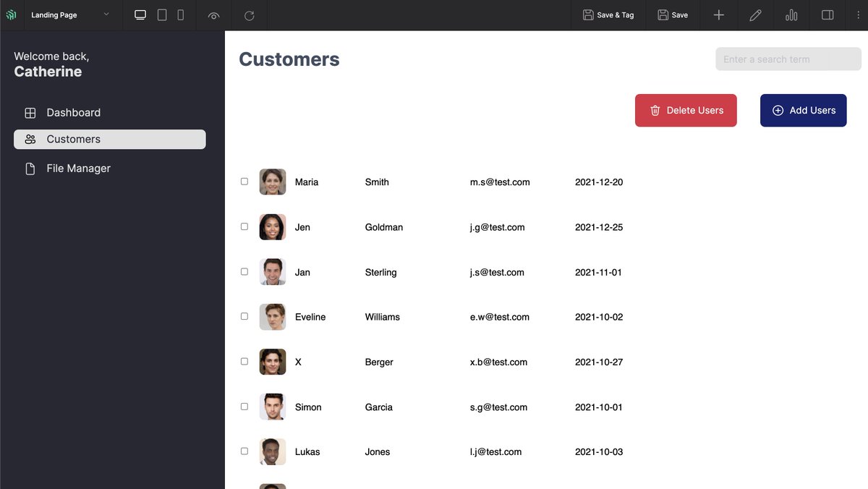Image resolution: width=868 pixels, height=489 pixels.
Task: Open Dashboard in sidebar
Action: click(110, 113)
